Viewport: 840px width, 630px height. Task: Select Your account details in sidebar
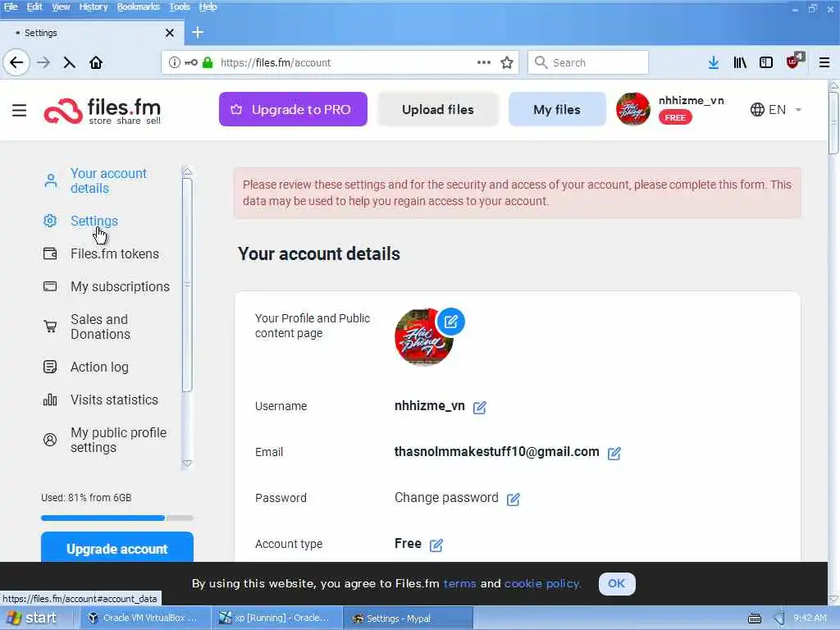coord(109,181)
